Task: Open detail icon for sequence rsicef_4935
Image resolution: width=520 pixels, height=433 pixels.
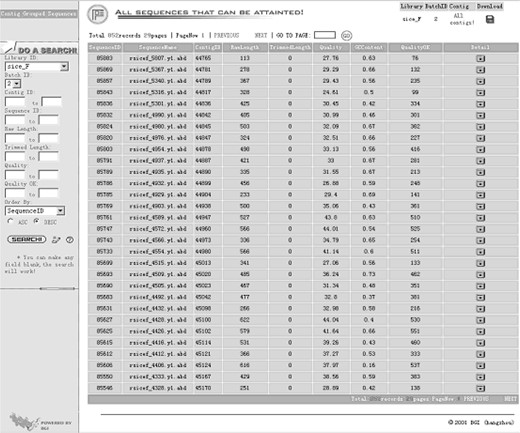Action: pyautogui.click(x=480, y=172)
